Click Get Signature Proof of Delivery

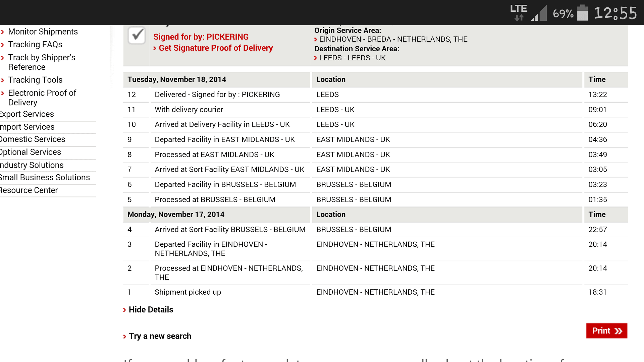click(x=216, y=48)
